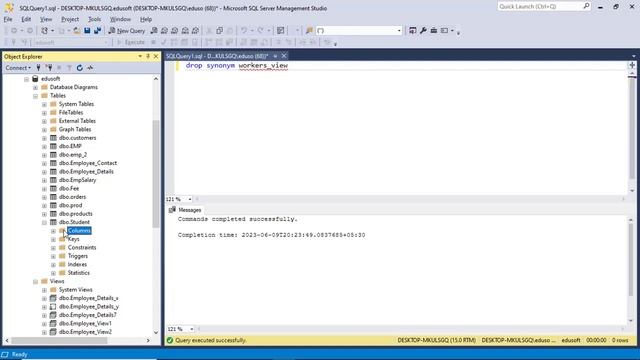Open the View menu
Screen dimensions: 640x360
click(46, 19)
